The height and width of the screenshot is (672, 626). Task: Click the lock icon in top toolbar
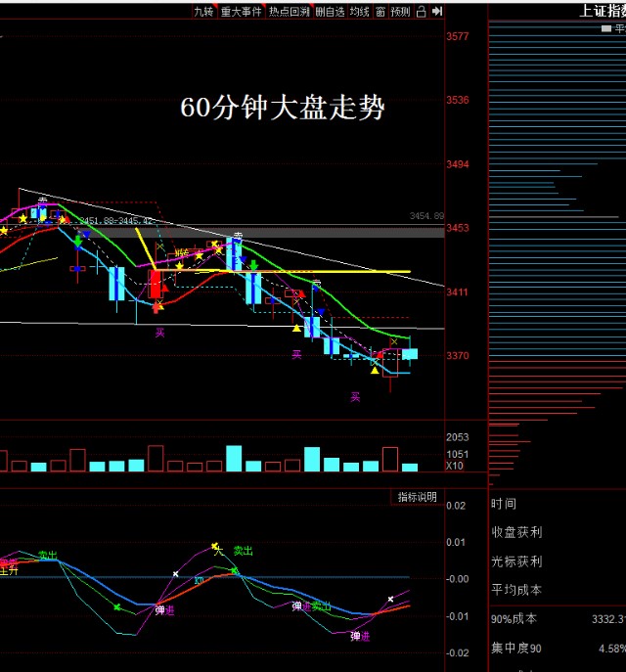click(x=421, y=12)
